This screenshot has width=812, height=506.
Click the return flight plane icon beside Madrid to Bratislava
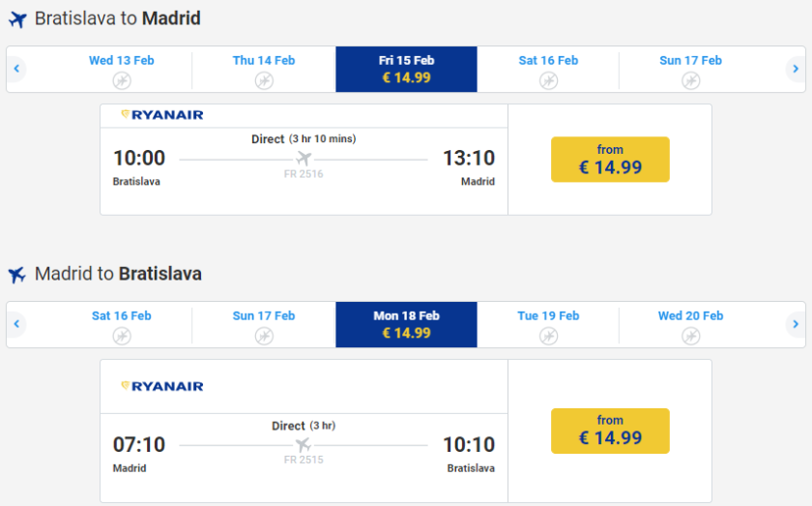point(17,275)
